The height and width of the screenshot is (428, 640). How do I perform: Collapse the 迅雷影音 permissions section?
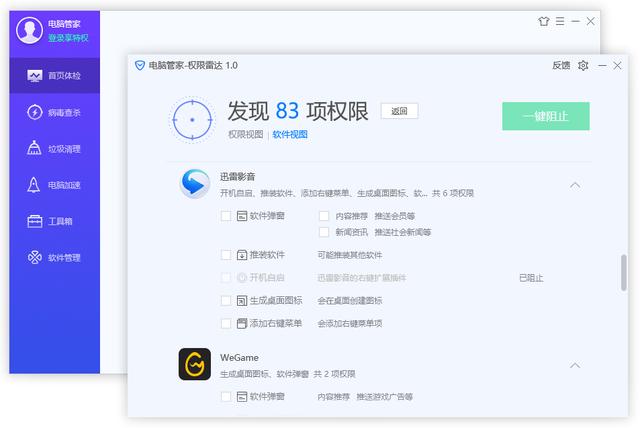click(575, 185)
